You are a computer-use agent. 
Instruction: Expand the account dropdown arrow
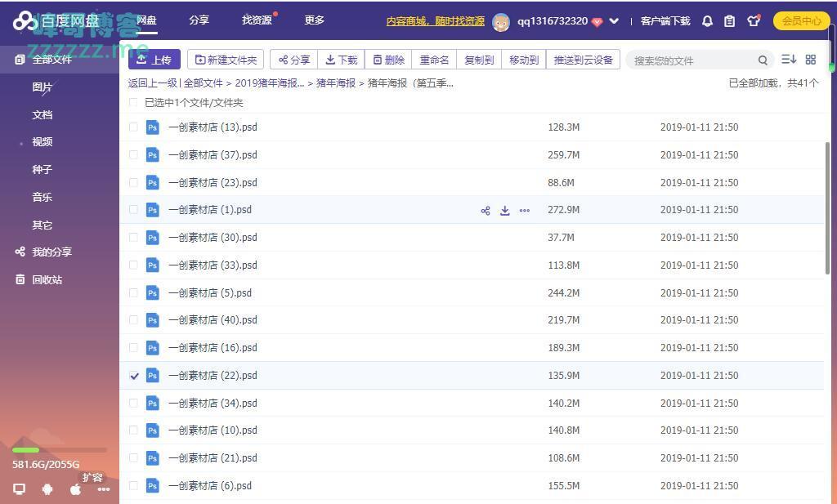coord(614,21)
